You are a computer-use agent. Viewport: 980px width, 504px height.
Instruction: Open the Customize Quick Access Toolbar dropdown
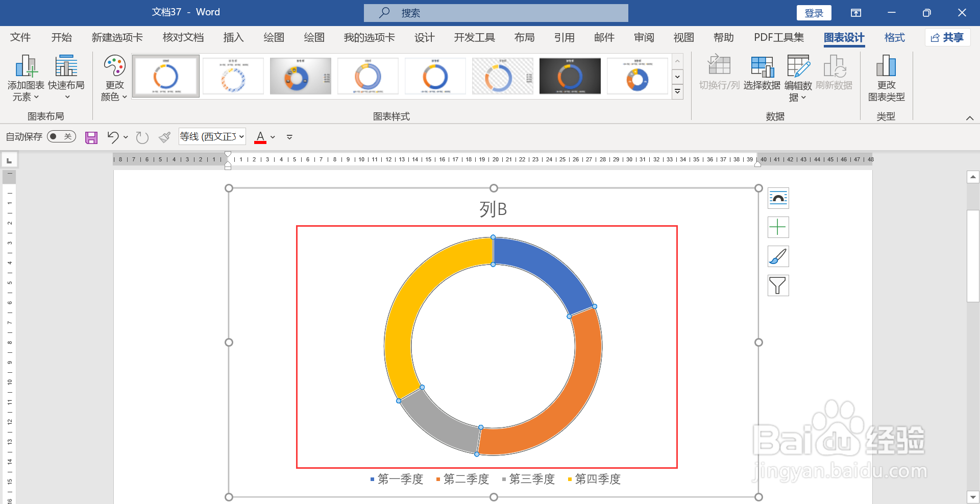coord(289,137)
